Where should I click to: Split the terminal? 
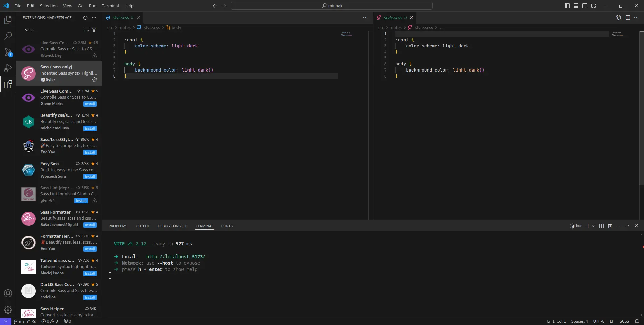[x=601, y=226]
